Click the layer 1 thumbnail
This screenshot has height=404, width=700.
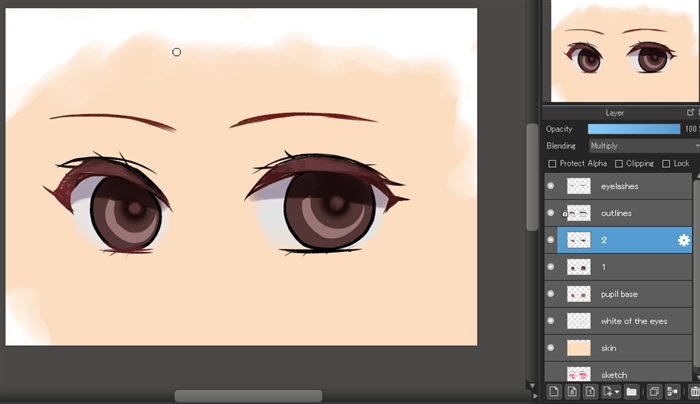pos(579,267)
